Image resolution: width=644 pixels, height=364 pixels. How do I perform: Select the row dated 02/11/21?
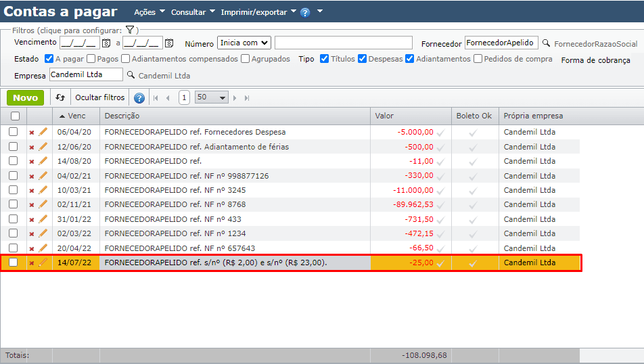pos(13,204)
